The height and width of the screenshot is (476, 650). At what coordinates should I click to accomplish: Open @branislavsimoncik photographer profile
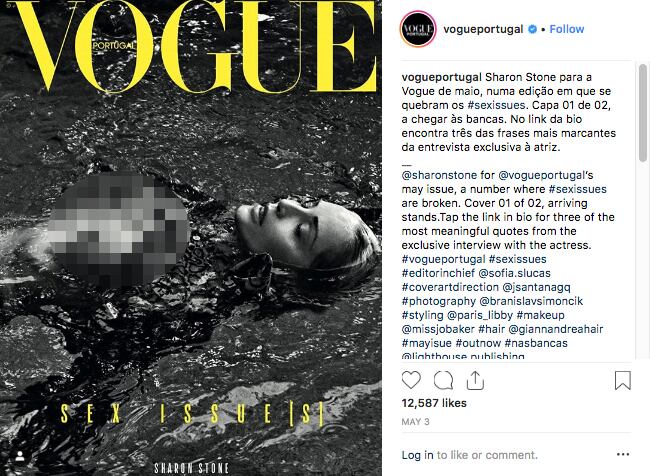[x=531, y=301]
